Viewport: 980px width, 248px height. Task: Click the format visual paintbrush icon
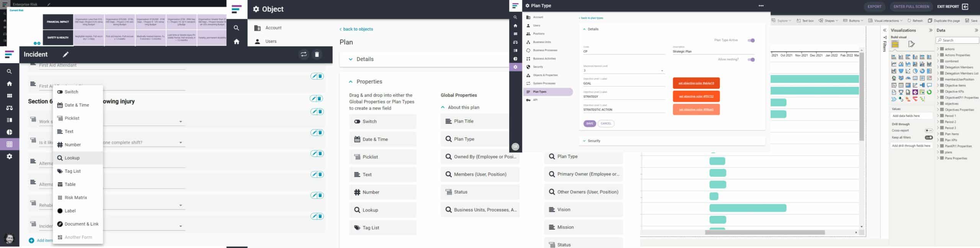pos(911,44)
